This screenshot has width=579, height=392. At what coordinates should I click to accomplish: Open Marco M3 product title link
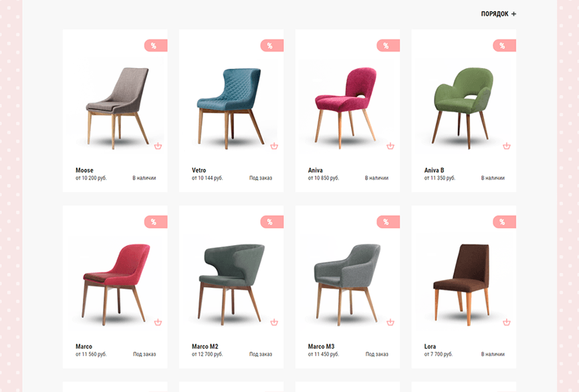pos(321,347)
